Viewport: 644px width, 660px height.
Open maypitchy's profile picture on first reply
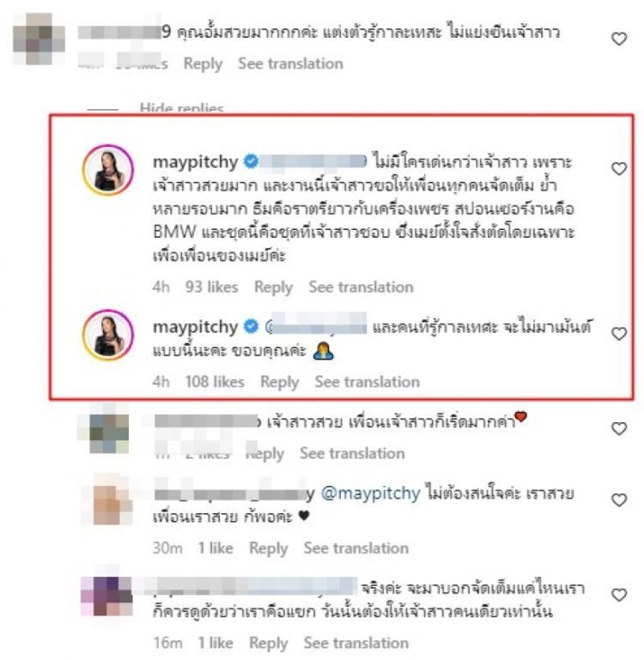pyautogui.click(x=108, y=170)
